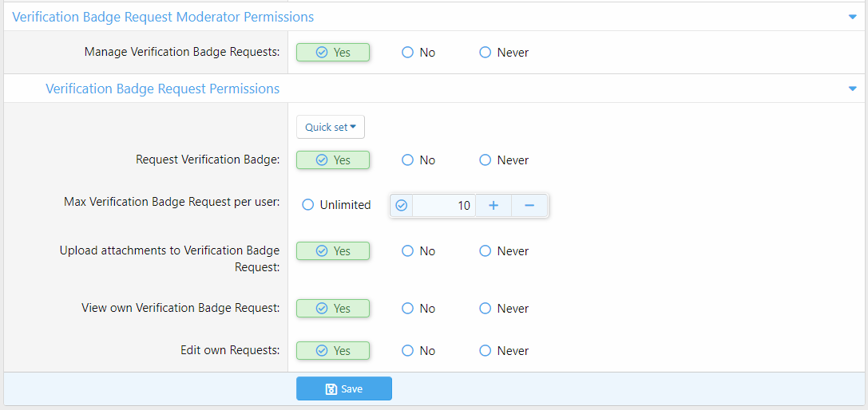Select Never for Edit own Requests
Viewport: 868px width, 410px height.
pos(486,351)
